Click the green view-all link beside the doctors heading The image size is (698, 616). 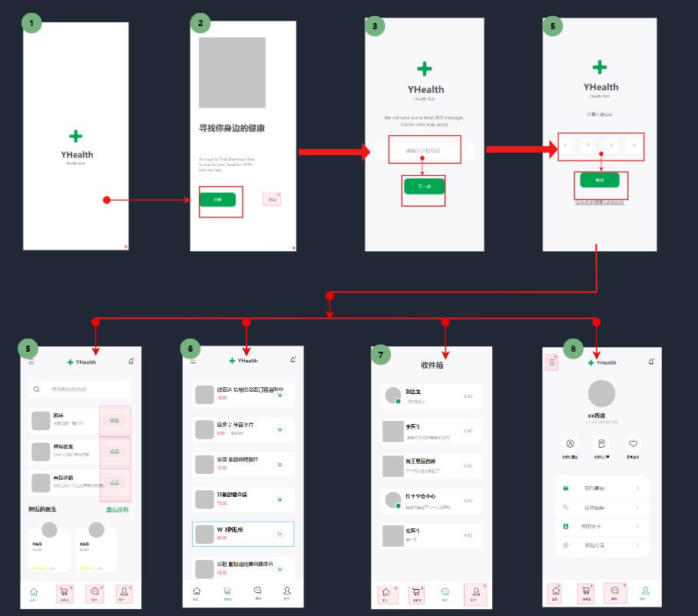pyautogui.click(x=117, y=509)
